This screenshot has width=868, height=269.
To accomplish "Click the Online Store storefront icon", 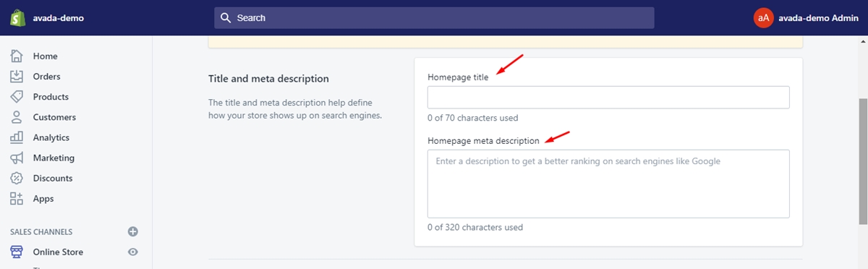I will click(x=17, y=252).
